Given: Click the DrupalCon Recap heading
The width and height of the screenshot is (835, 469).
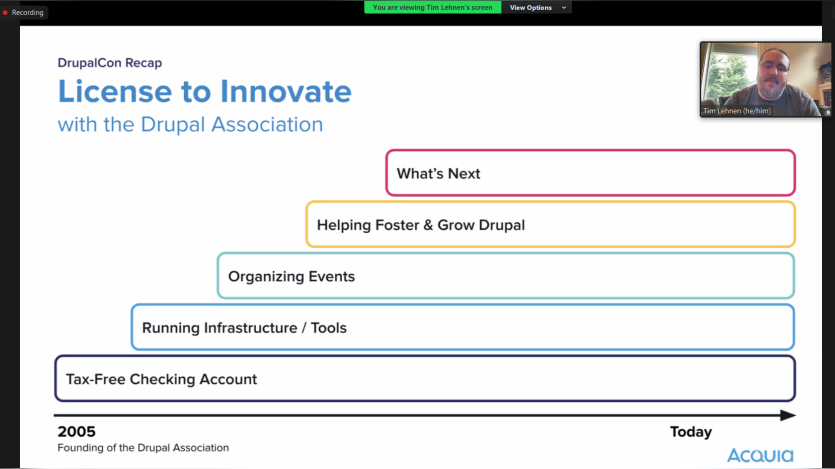Looking at the screenshot, I should (110, 63).
